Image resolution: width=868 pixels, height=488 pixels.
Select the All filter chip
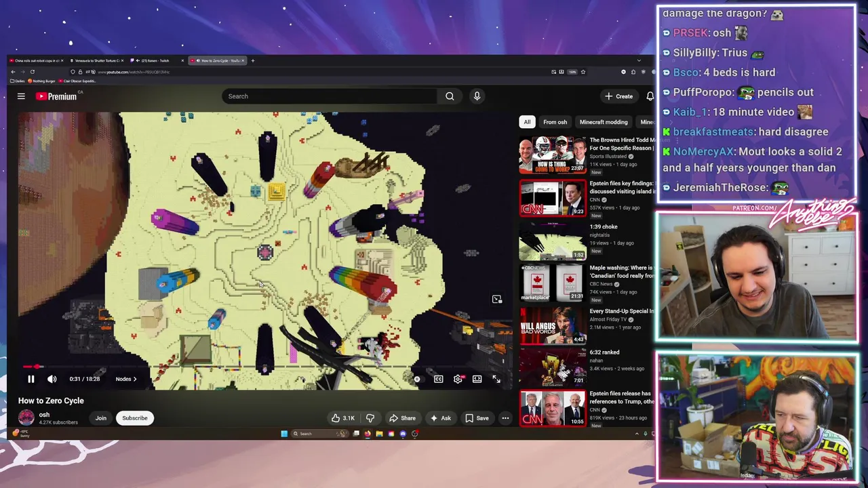pyautogui.click(x=527, y=122)
